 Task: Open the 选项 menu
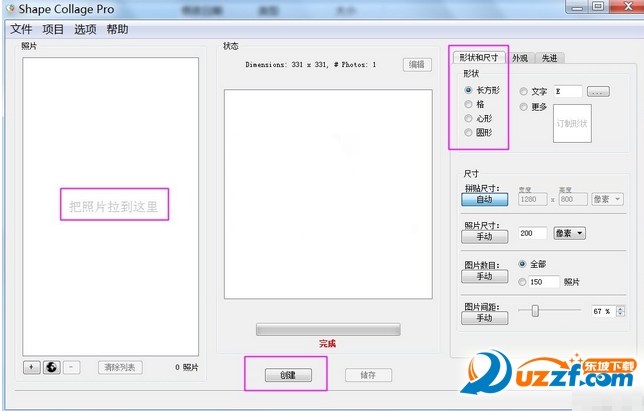[x=85, y=29]
